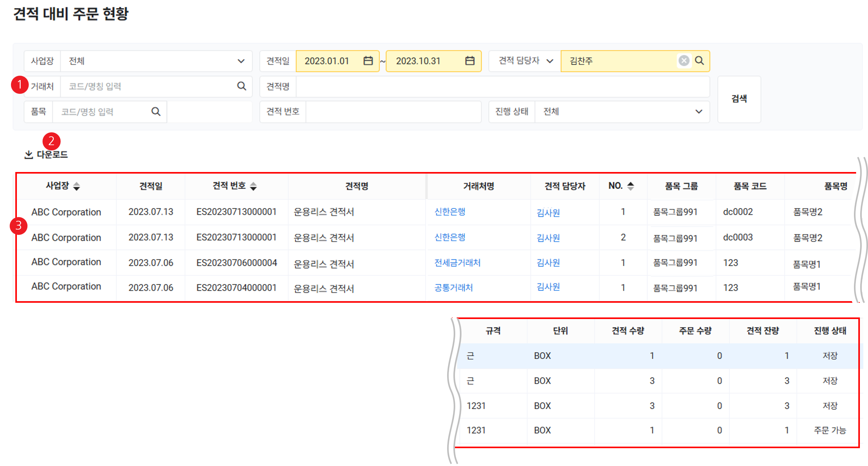Image resolution: width=868 pixels, height=466 pixels.
Task: Sort by the 견적 번호 column arrows
Action: (253, 186)
